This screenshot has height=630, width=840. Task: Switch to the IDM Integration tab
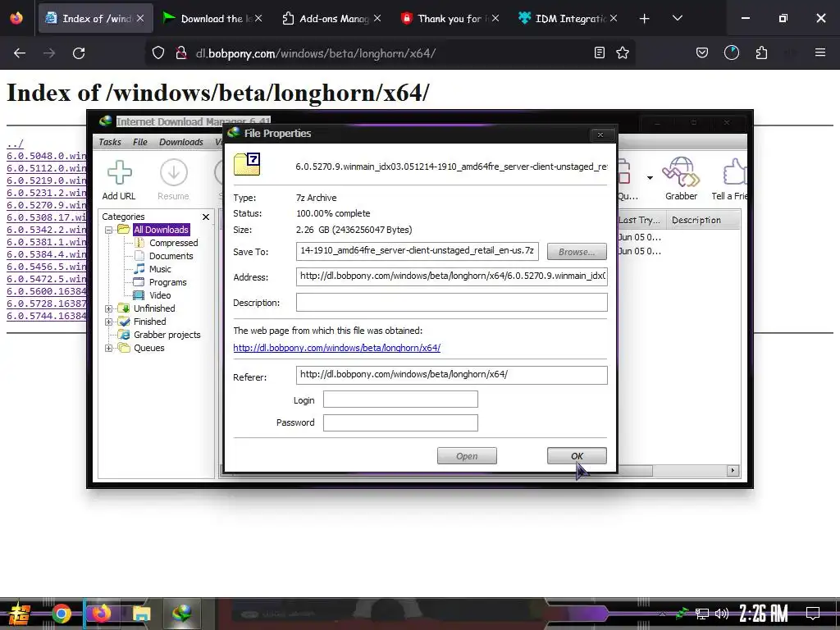(568, 19)
